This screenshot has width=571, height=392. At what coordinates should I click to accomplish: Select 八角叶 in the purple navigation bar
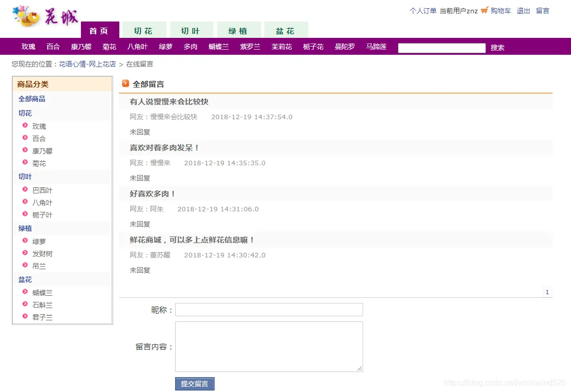coord(137,47)
